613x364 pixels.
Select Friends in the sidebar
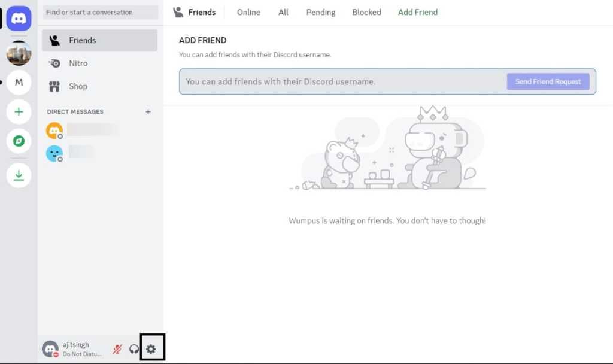click(x=82, y=41)
